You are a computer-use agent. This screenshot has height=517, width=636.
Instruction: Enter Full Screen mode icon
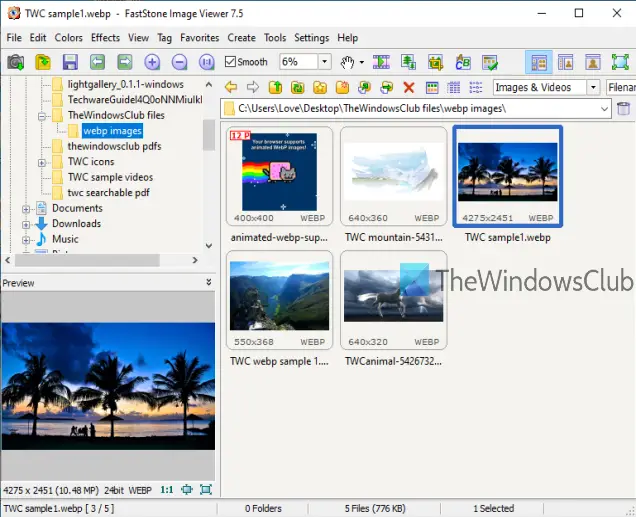620,62
